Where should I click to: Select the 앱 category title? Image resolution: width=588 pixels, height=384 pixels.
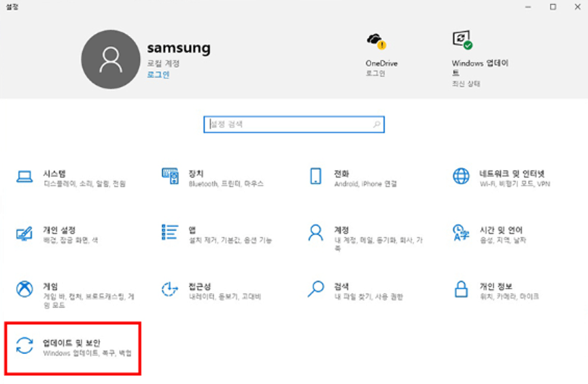point(192,230)
